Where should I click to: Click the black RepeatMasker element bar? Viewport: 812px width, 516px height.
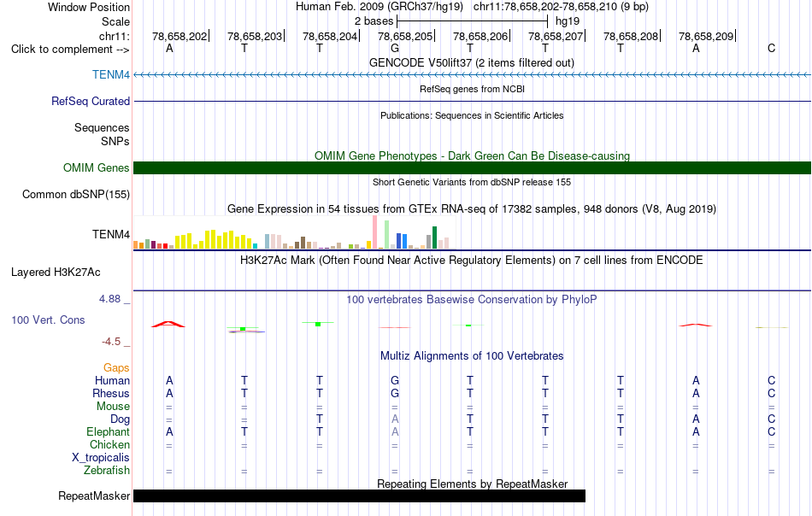tap(359, 495)
